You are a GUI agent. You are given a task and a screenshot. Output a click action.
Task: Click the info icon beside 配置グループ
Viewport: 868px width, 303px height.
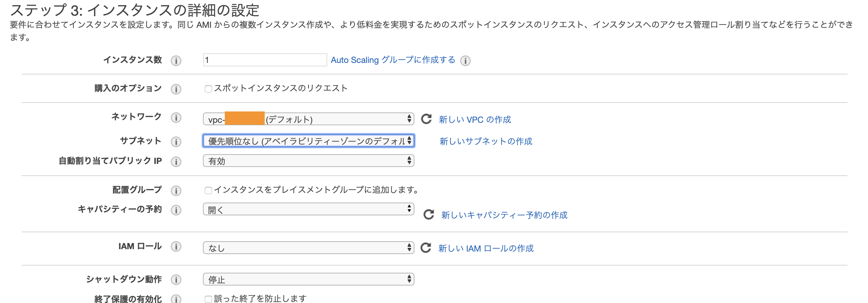pos(176,190)
